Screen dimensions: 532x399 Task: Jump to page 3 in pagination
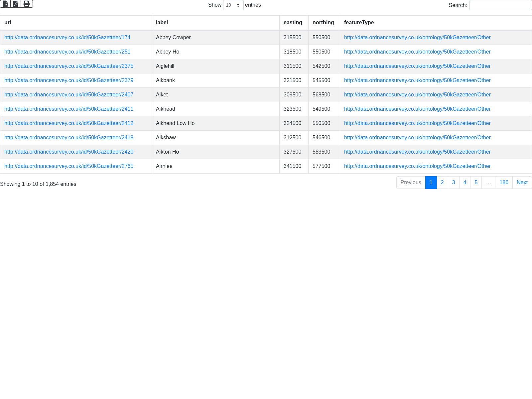453,183
